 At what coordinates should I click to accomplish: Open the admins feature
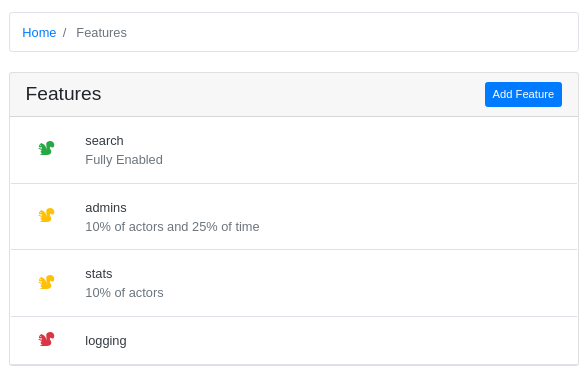[106, 208]
